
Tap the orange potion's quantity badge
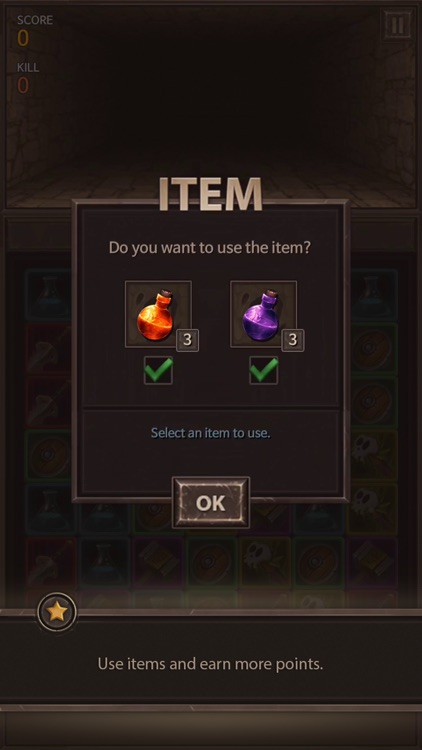tap(188, 340)
